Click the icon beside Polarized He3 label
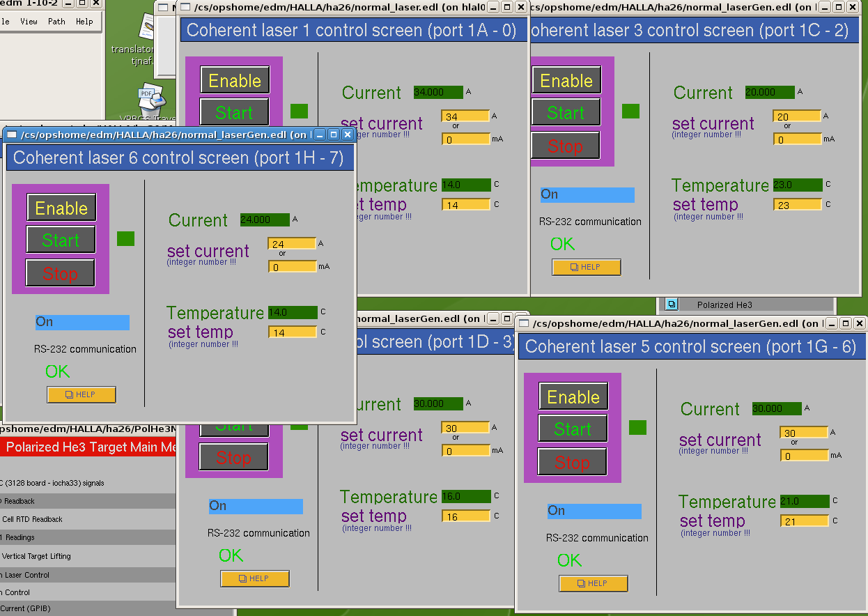This screenshot has height=616, width=868. click(672, 304)
